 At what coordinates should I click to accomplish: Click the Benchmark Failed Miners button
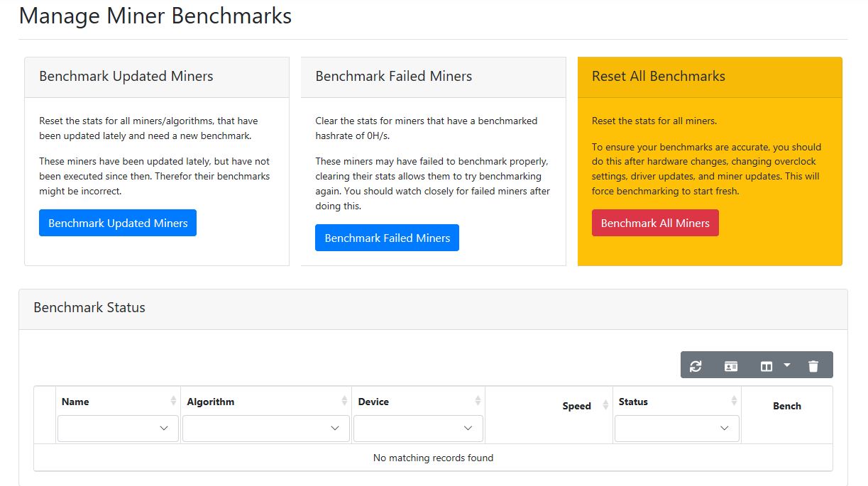coord(387,238)
